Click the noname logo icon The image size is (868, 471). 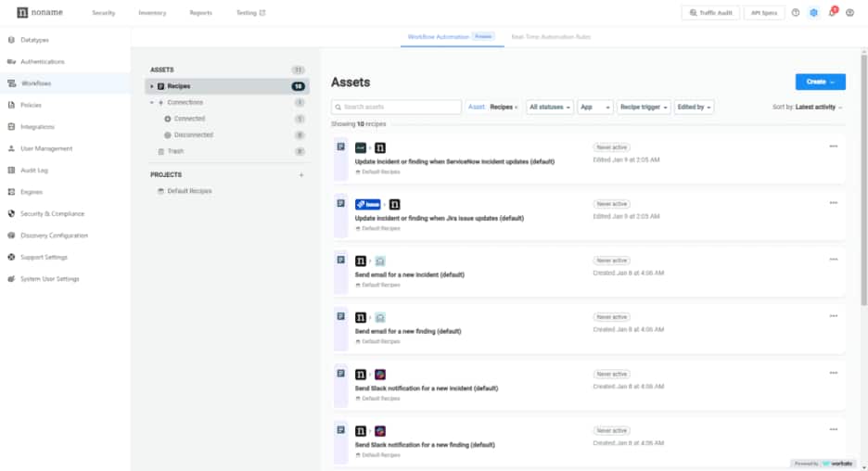pyautogui.click(x=22, y=13)
